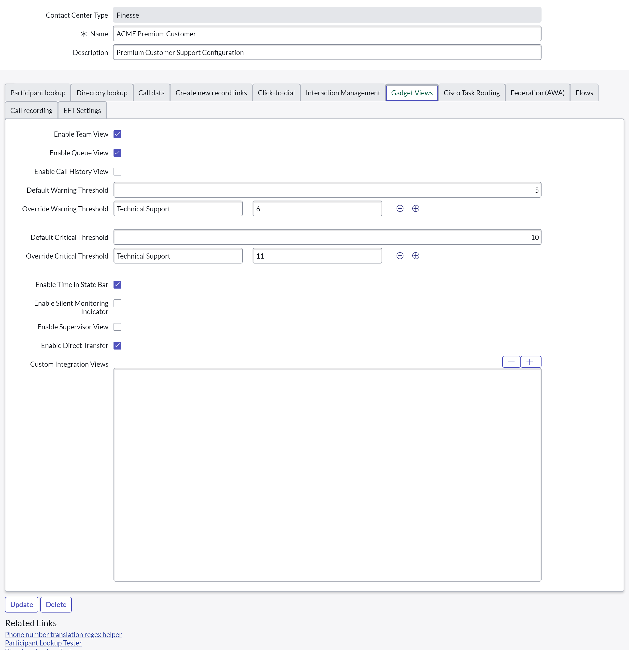629x672 pixels.
Task: Uncheck Enable Team View checkbox
Action: click(117, 134)
